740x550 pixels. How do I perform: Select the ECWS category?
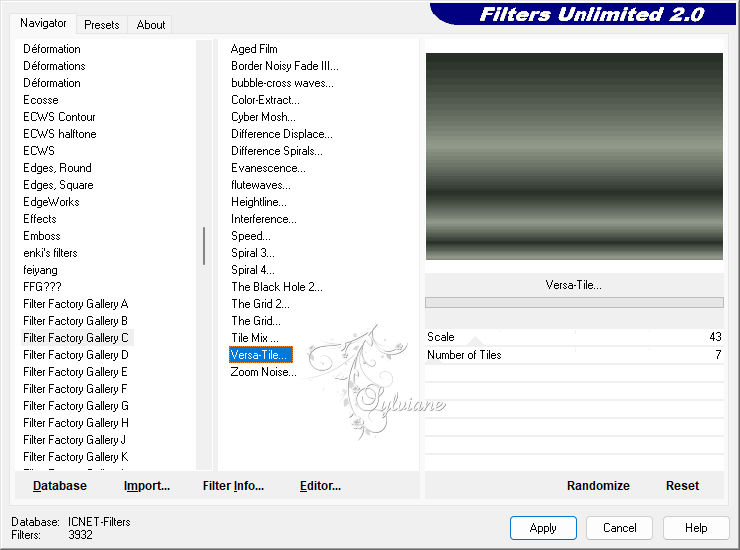(39, 151)
